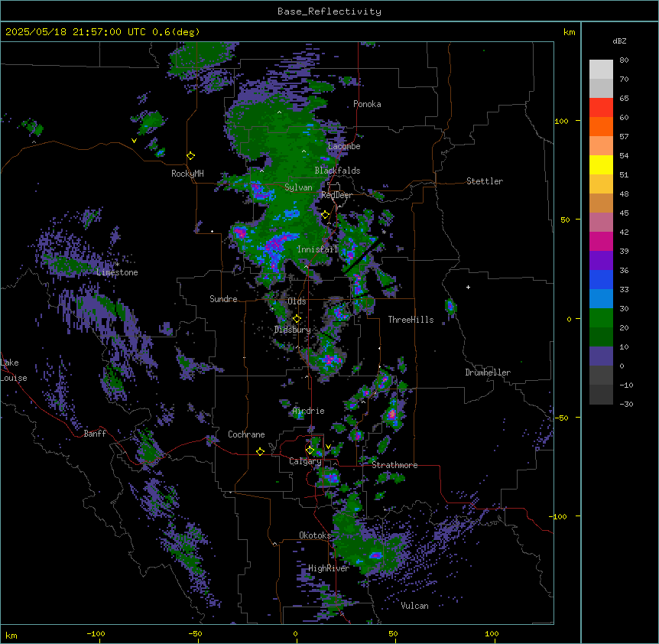Select the deep orange swatch between 60 and 57
Screen dimensions: 659x644
coord(601,126)
